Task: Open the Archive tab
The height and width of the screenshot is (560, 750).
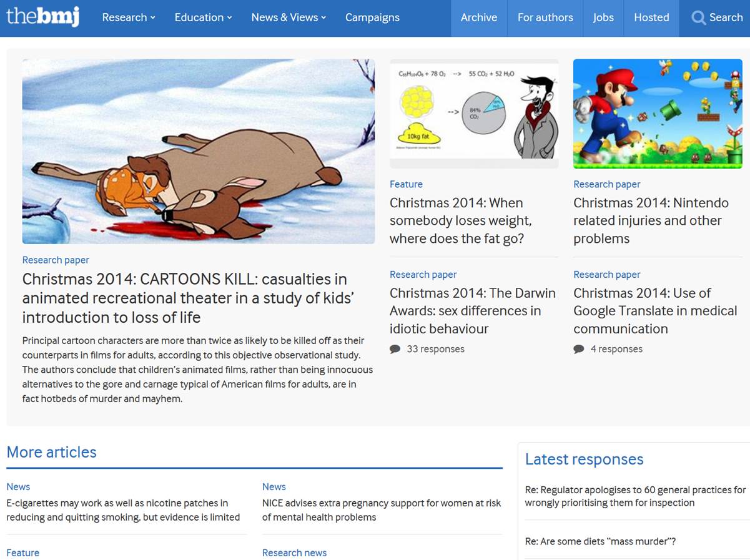Action: point(479,17)
